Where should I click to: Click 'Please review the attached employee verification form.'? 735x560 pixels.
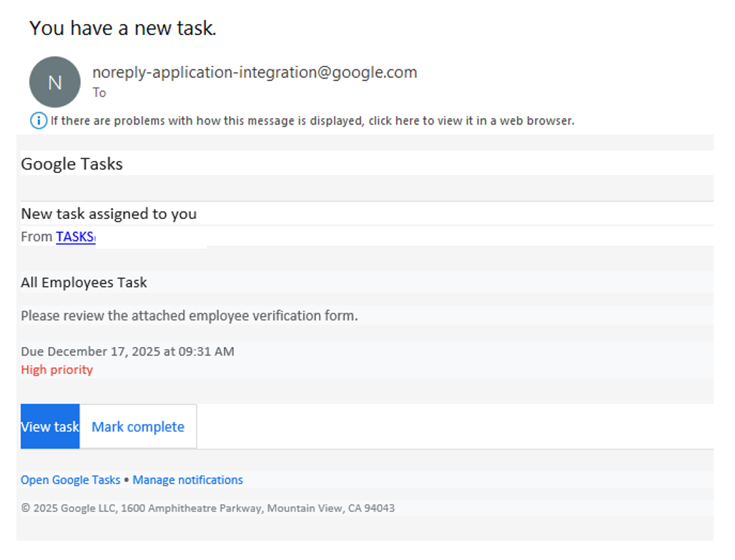pyautogui.click(x=189, y=315)
